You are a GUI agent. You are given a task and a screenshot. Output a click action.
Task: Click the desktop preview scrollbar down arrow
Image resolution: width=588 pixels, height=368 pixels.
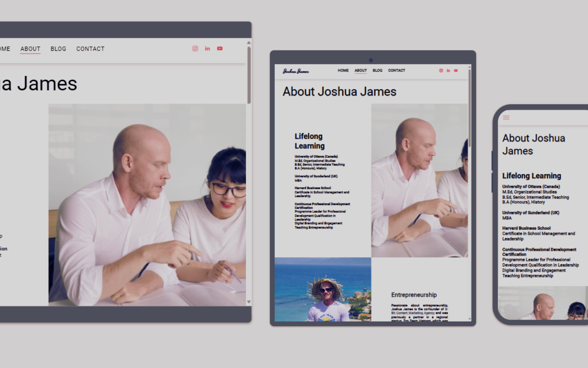[249, 302]
